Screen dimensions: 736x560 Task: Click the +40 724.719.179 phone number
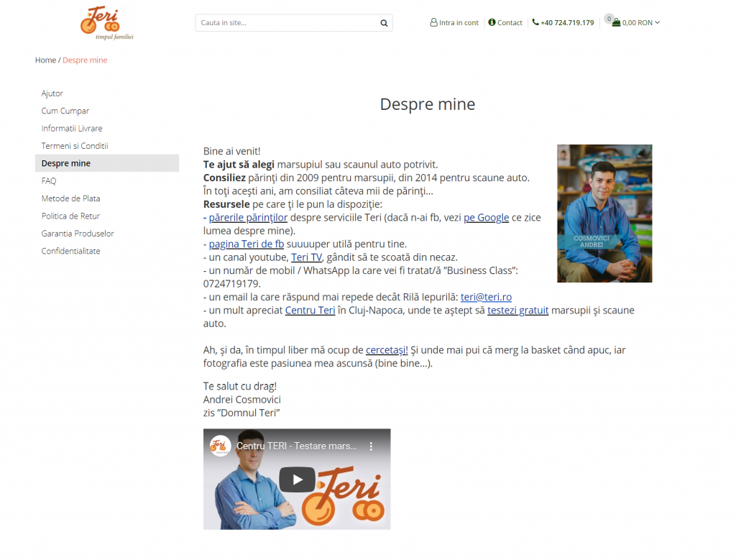coord(567,22)
